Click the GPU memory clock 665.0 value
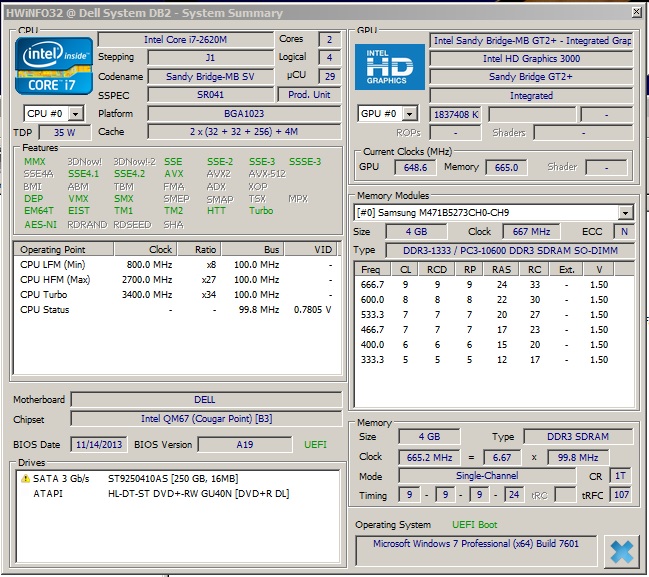Viewport: 649px width, 577px height. [506, 168]
